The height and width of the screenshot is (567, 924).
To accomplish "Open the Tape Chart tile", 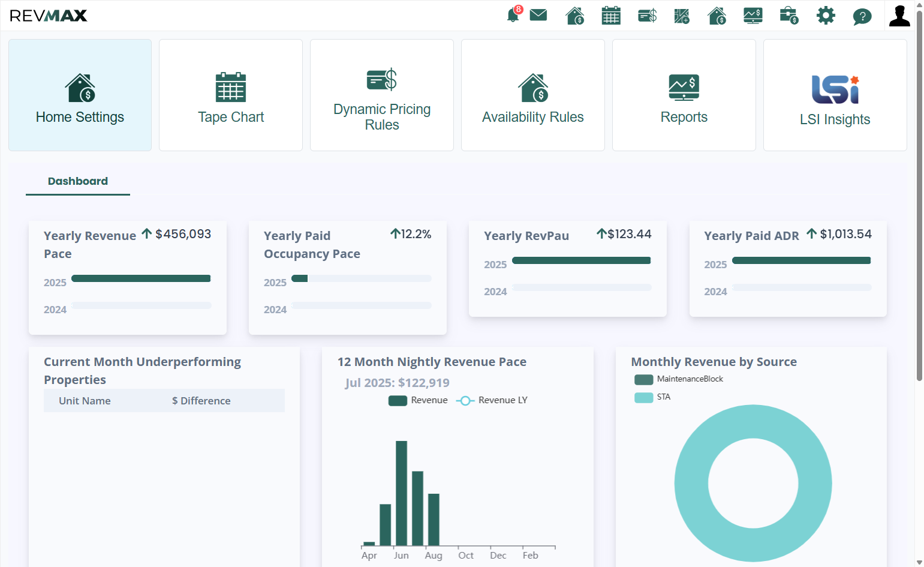I will [x=231, y=95].
